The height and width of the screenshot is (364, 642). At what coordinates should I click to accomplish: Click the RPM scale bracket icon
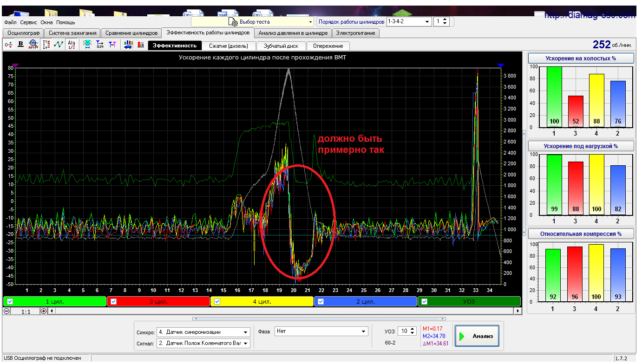click(x=46, y=45)
